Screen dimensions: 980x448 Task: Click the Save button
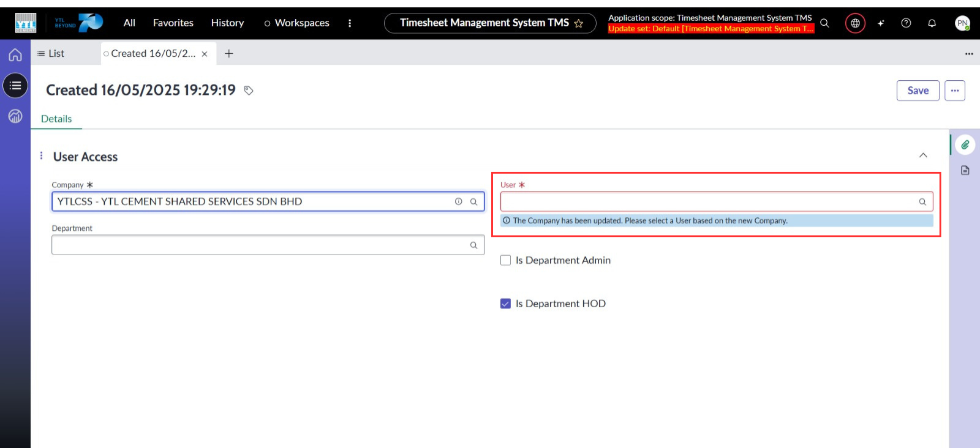918,91
